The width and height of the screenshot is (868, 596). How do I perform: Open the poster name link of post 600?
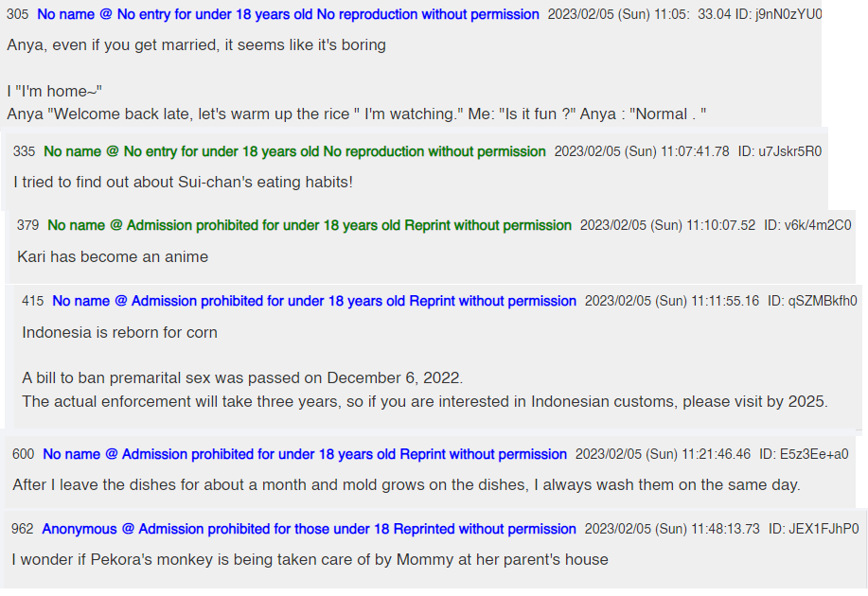click(305, 454)
